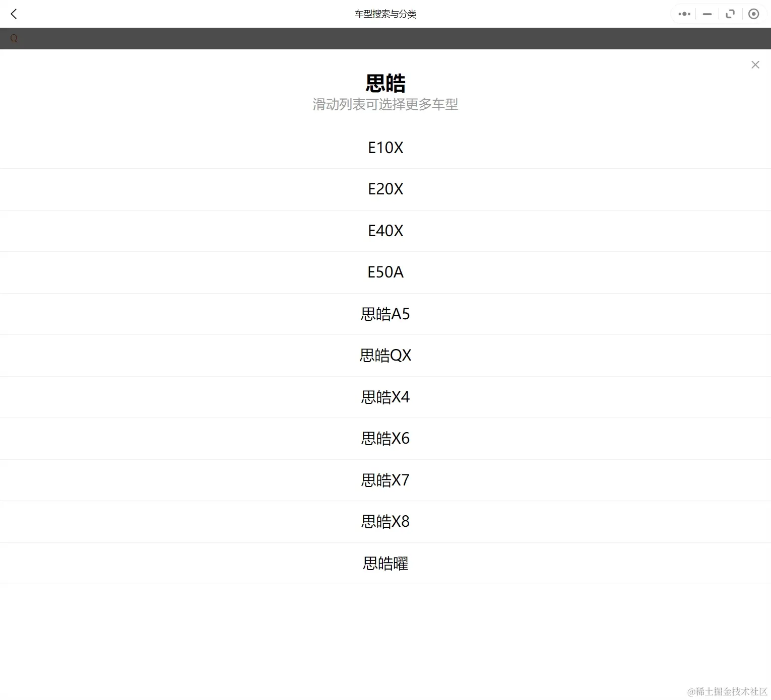Select the E40X car model
The height and width of the screenshot is (700, 771).
coord(385,231)
